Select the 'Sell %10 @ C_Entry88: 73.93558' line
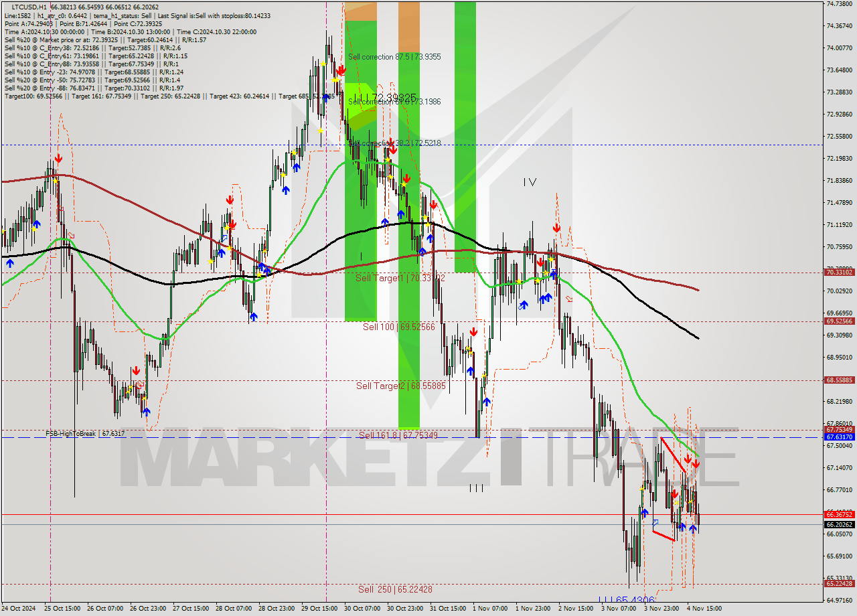857x616 pixels. coord(91,64)
